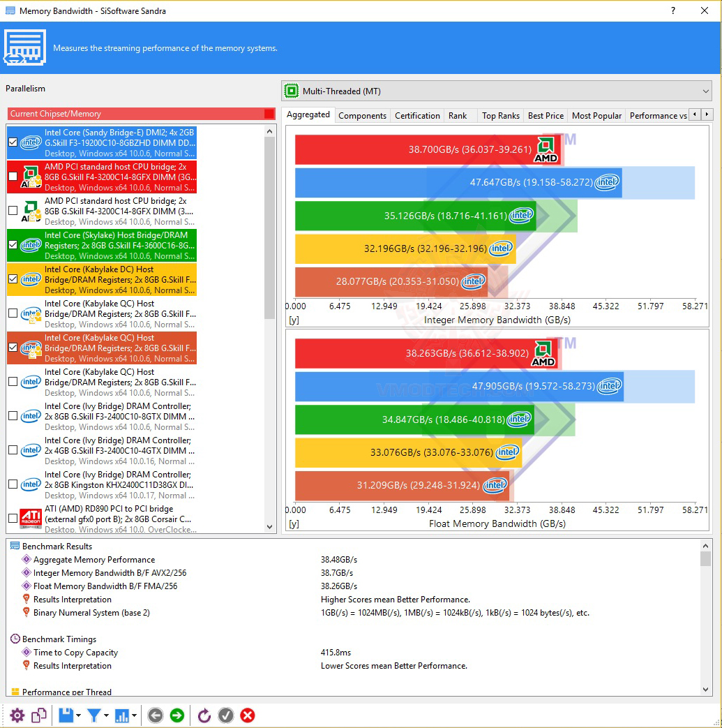Click the reference list scroll-up arrow
The width and height of the screenshot is (722, 728).
(269, 131)
